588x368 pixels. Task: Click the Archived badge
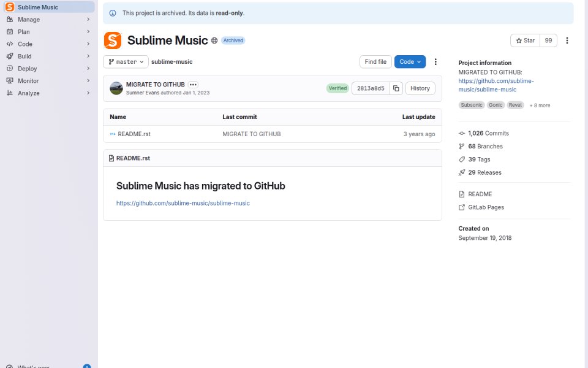tap(233, 40)
